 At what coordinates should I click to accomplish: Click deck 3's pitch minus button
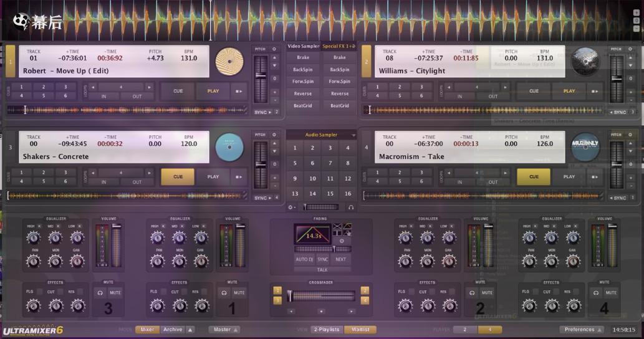274,186
